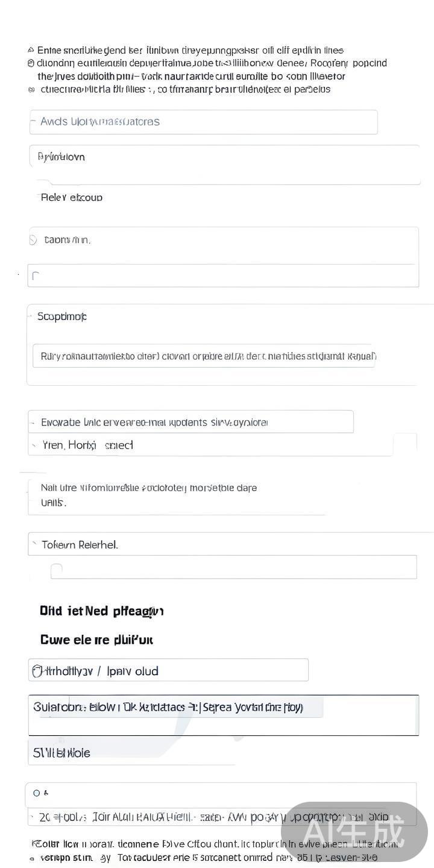Click the second field below "Avvds"
The width and height of the screenshot is (434, 868).
point(223,157)
